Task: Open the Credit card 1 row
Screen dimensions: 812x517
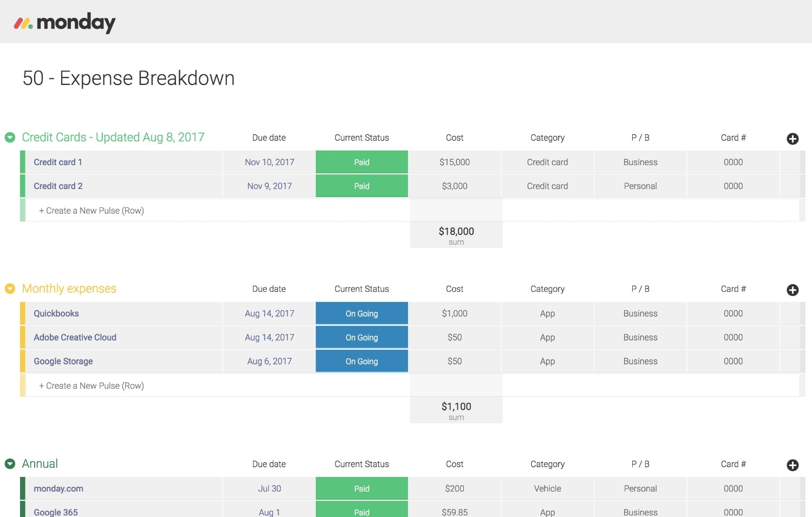Action: pos(58,162)
